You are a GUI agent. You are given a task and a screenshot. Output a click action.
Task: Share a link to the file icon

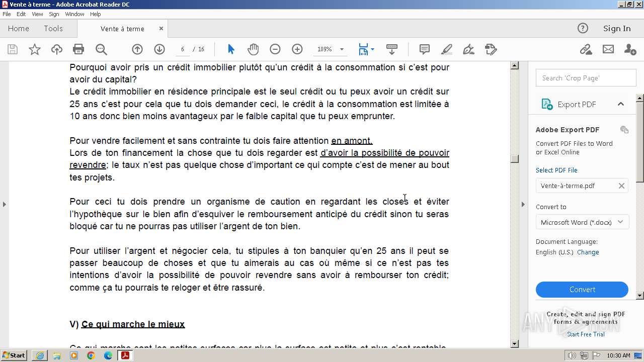click(586, 49)
